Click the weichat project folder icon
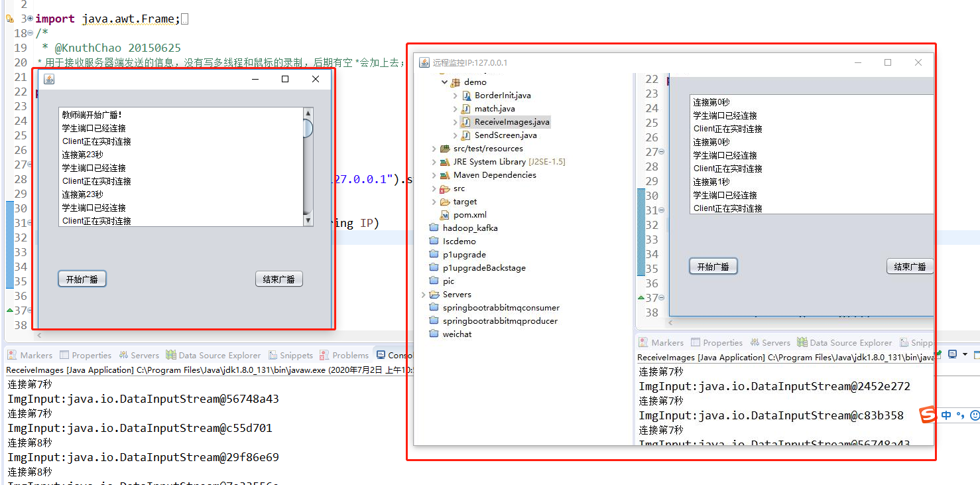Screen dimensions: 980x485 pyautogui.click(x=434, y=334)
